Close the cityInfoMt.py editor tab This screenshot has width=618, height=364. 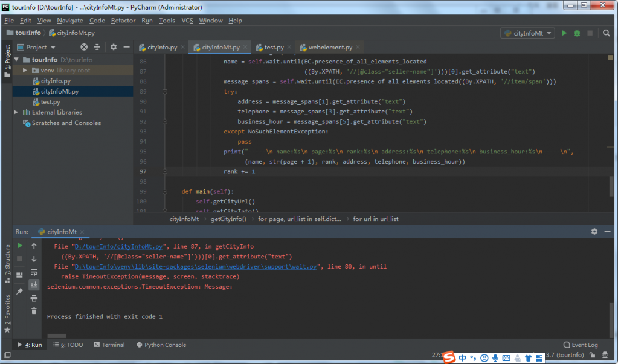click(x=245, y=47)
